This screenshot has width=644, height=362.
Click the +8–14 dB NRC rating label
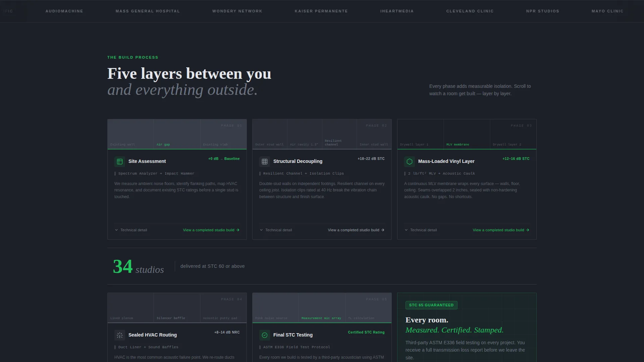click(227, 332)
